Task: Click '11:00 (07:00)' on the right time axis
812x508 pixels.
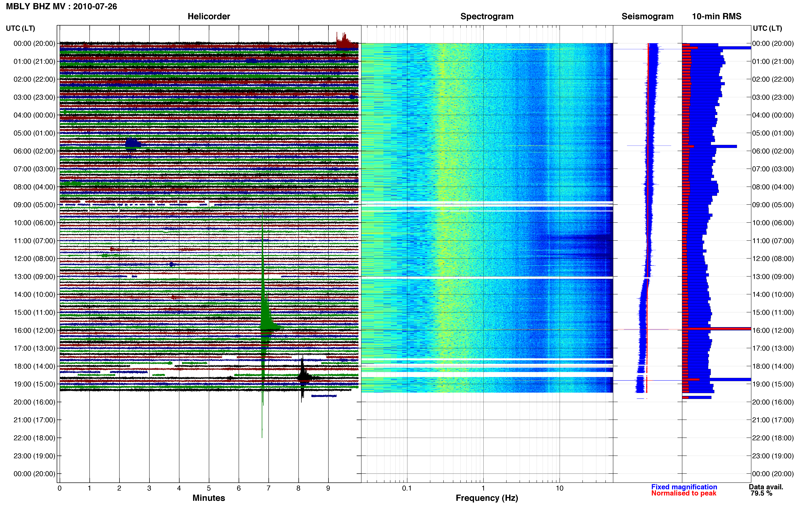Action: click(x=773, y=241)
